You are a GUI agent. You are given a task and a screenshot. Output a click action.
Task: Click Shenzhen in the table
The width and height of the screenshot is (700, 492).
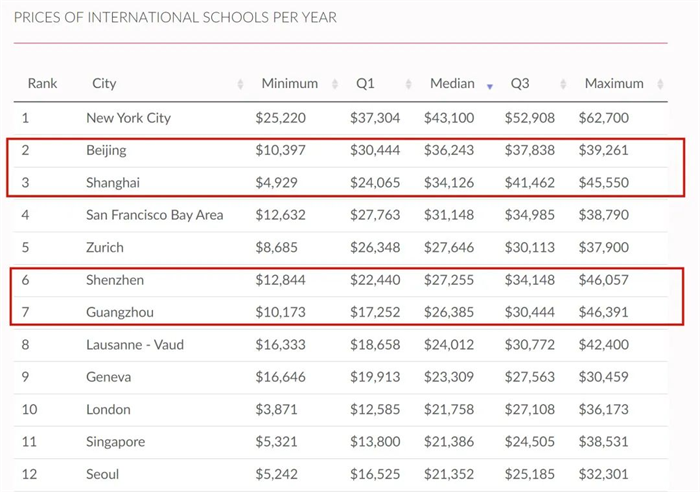[115, 280]
